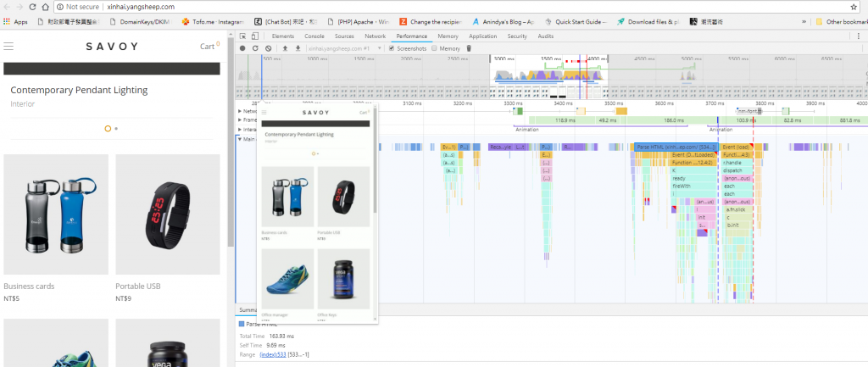Click the Save profile download icon
Screen dimensions: 868x367
[x=298, y=48]
